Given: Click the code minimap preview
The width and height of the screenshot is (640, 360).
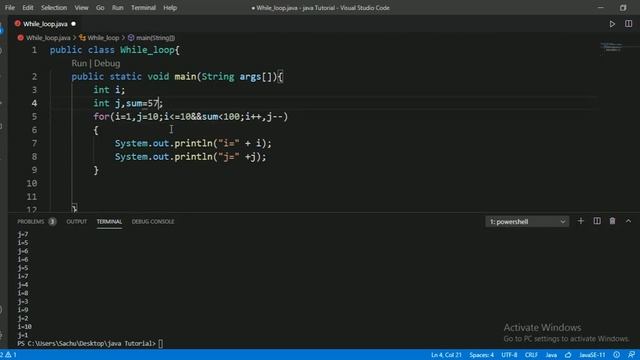Looking at the screenshot, I should 611,47.
